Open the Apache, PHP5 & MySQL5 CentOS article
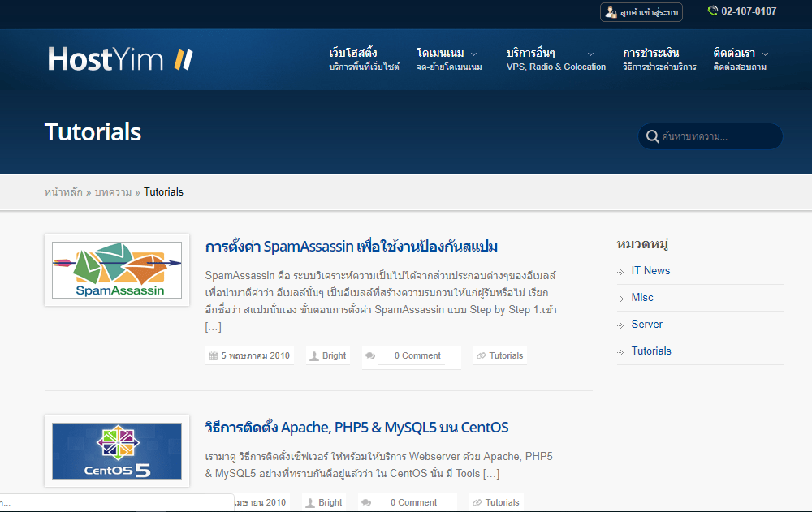812x512 pixels. (x=356, y=428)
